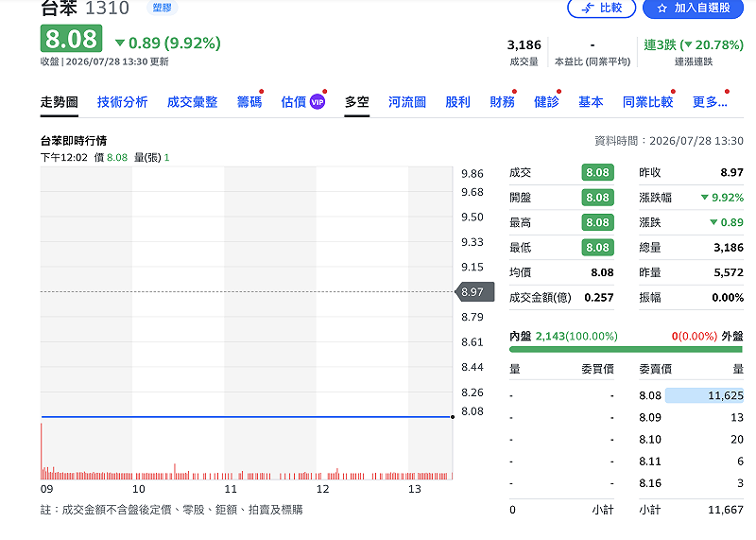Open the 財務 tab
756x540 pixels.
[502, 102]
